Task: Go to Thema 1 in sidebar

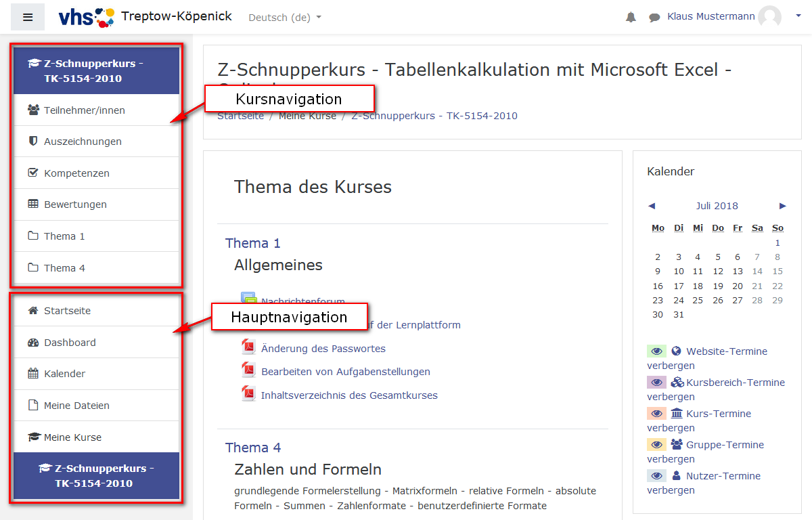Action: click(x=96, y=236)
